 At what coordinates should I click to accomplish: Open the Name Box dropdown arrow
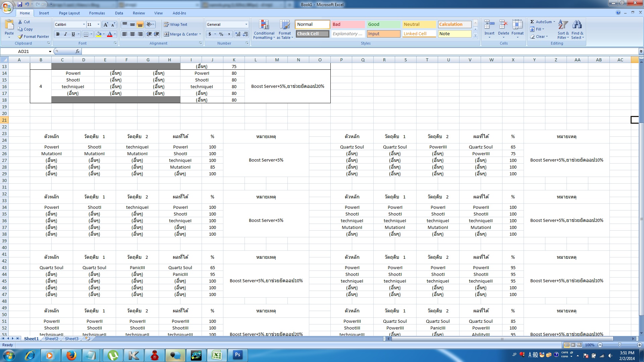50,52
